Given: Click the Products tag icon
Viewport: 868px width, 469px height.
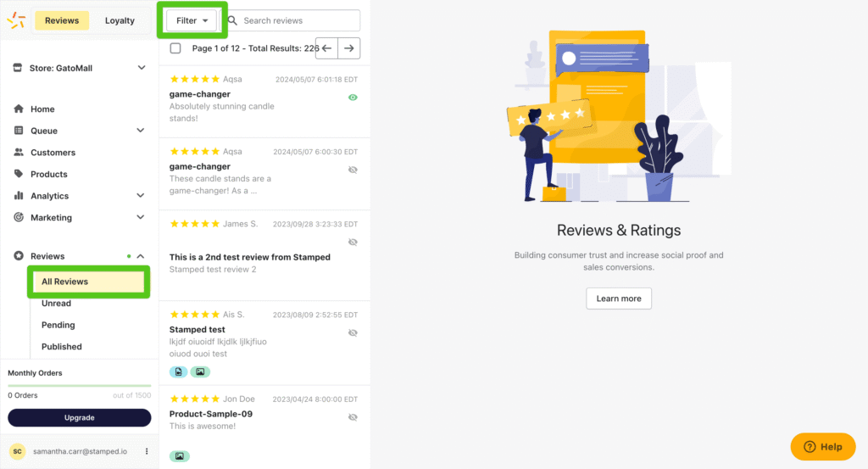Looking at the screenshot, I should [19, 174].
